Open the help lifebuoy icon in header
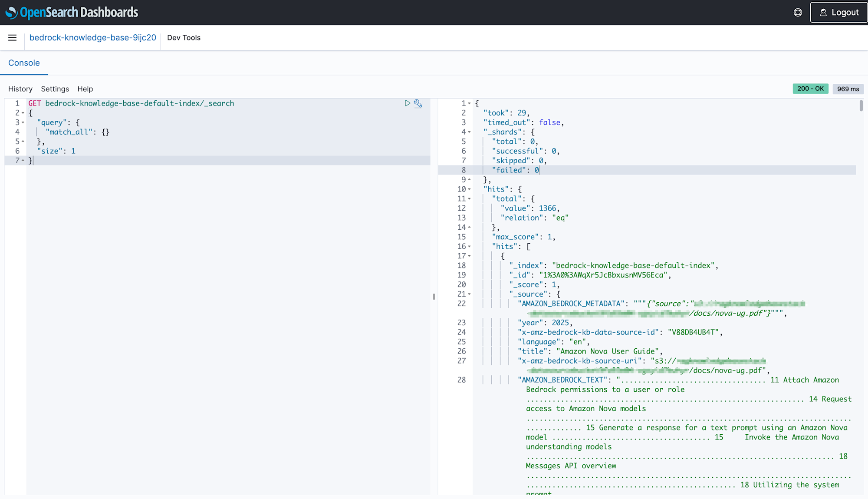 (x=798, y=13)
